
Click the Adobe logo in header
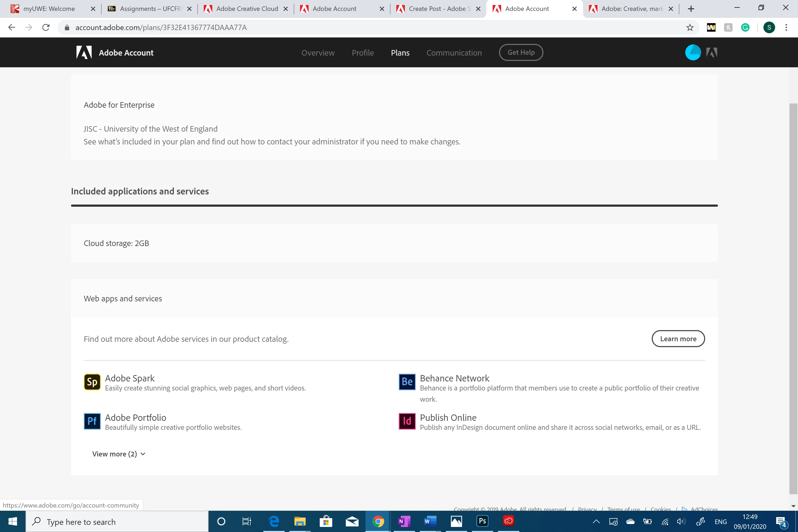[x=84, y=53]
